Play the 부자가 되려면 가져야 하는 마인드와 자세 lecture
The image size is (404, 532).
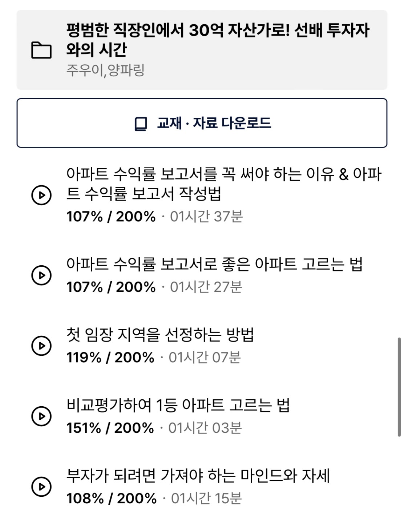(41, 487)
